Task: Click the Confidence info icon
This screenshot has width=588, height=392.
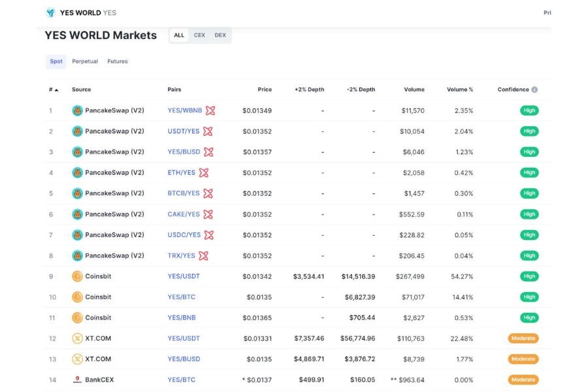Action: [534, 90]
